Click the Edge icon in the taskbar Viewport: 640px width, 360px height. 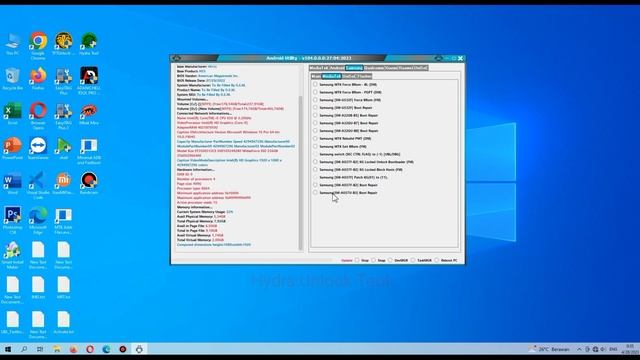click(x=106, y=349)
